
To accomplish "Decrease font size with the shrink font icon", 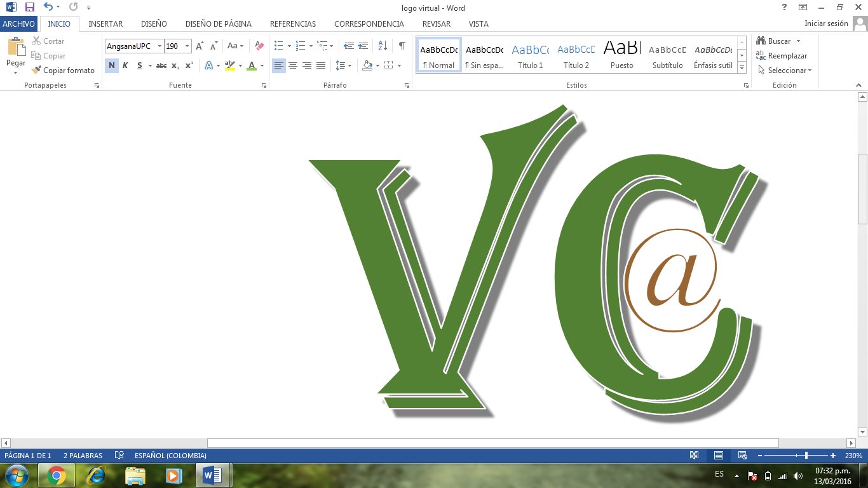I will pyautogui.click(x=214, y=46).
